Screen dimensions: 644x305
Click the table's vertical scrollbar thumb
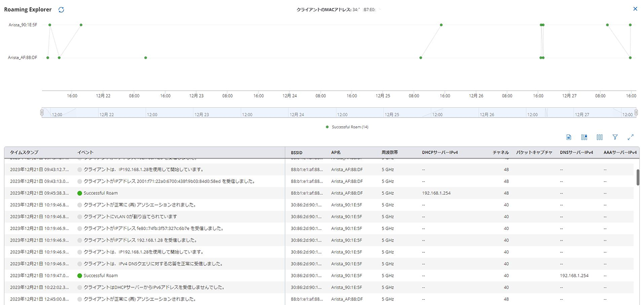click(638, 177)
